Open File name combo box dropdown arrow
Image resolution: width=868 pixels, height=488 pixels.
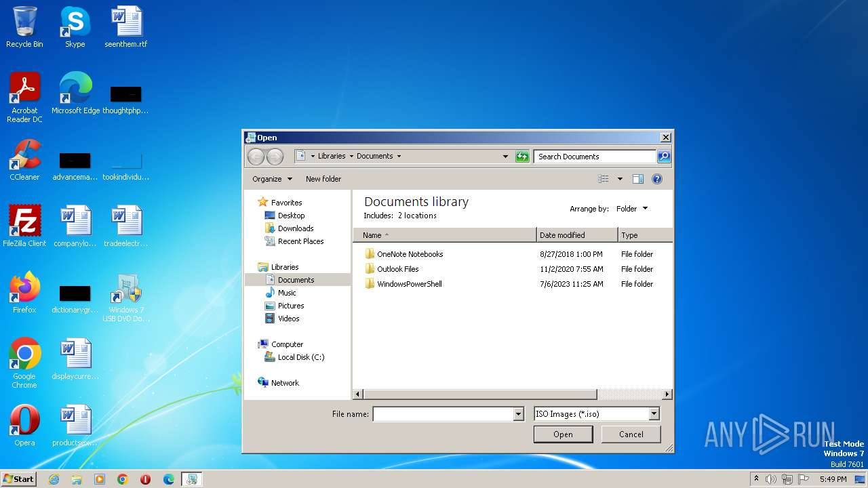(519, 414)
